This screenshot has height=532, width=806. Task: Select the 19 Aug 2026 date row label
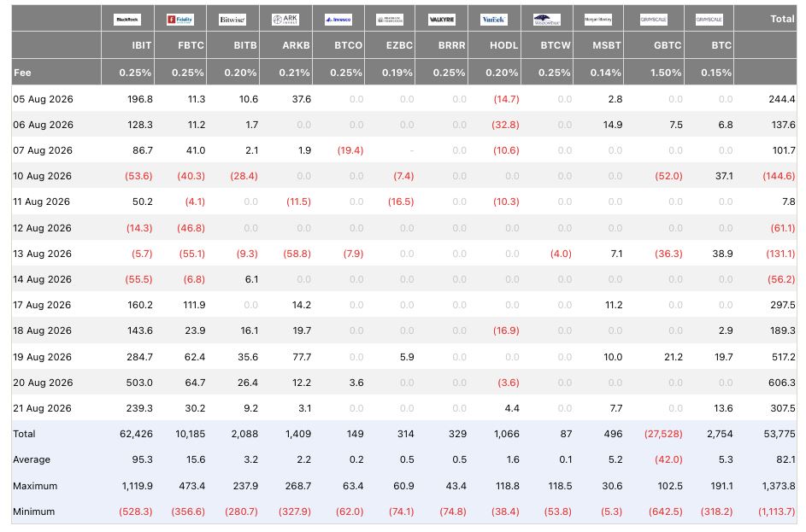[x=42, y=357]
